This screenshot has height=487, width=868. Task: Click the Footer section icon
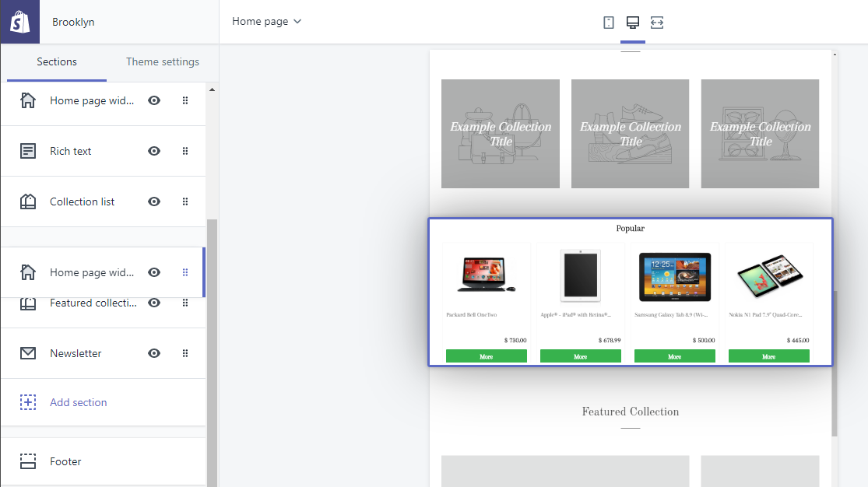[x=28, y=461]
